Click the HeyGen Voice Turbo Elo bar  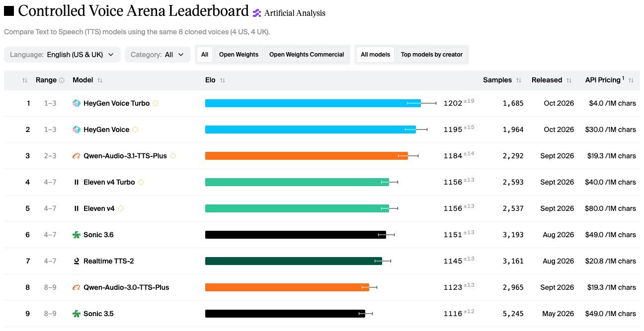pos(313,103)
